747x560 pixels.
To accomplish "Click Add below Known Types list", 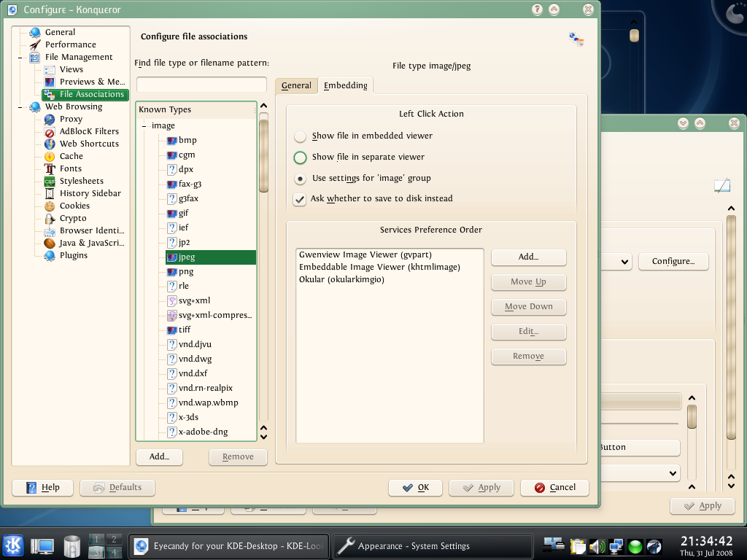I will coord(159,456).
